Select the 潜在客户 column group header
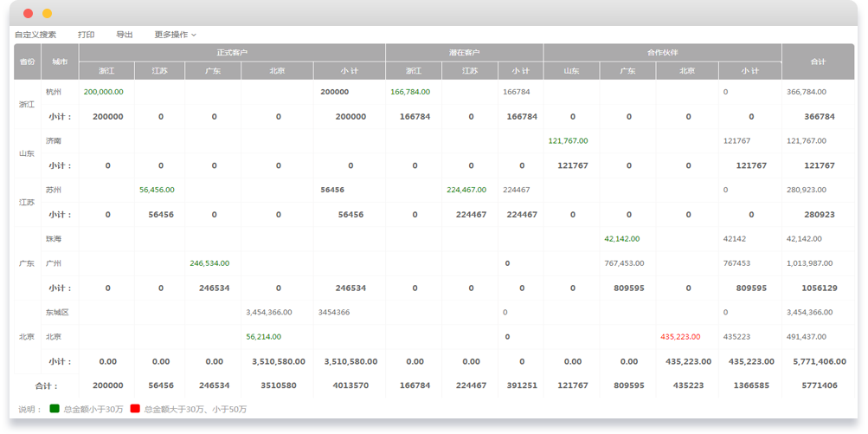Image resolution: width=868 pixels, height=434 pixels. click(x=464, y=53)
